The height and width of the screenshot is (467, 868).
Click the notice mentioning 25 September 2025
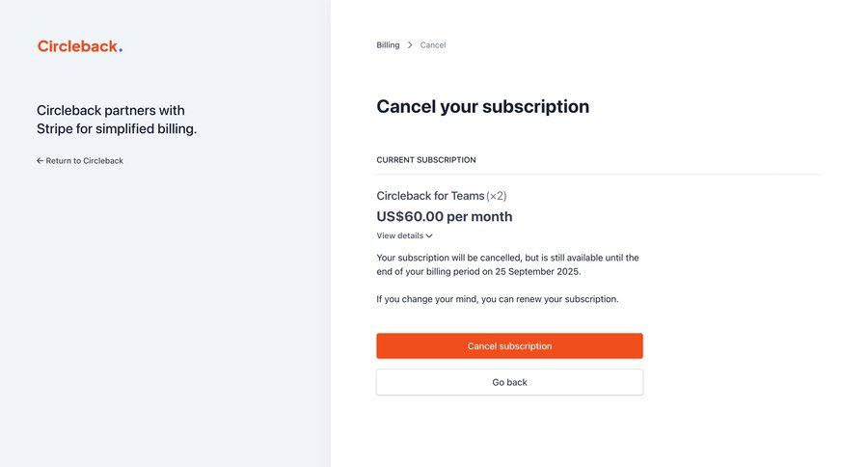click(507, 264)
